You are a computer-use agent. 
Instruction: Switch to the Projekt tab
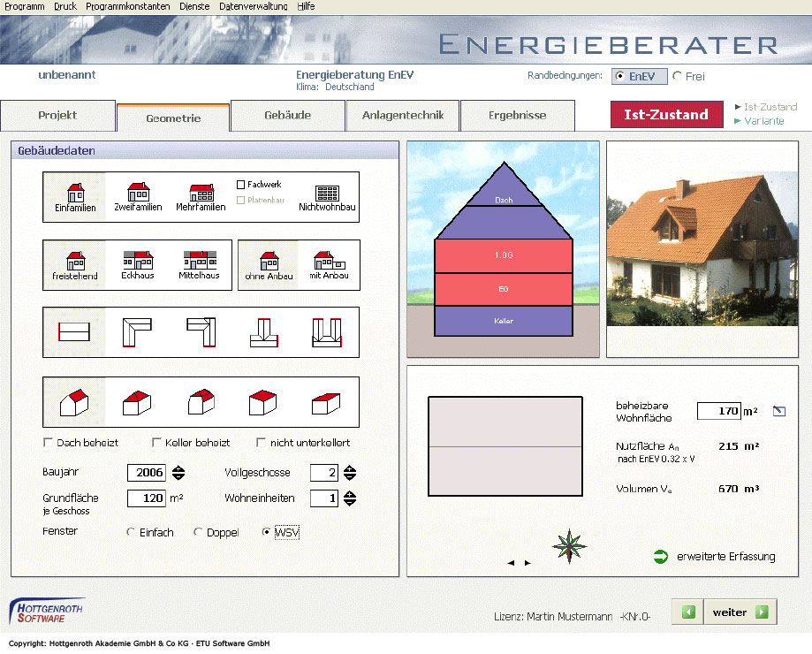(x=57, y=115)
